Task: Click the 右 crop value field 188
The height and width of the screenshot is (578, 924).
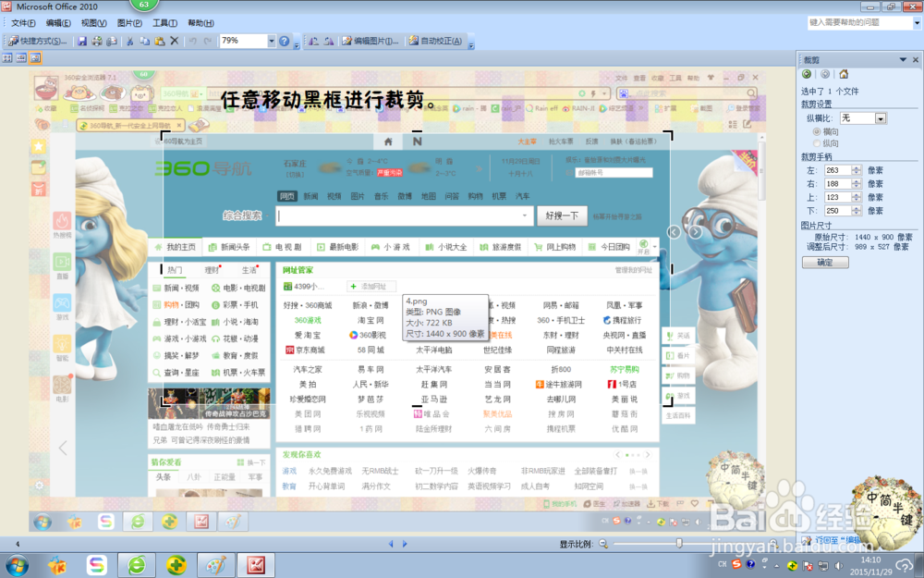Action: pyautogui.click(x=837, y=184)
